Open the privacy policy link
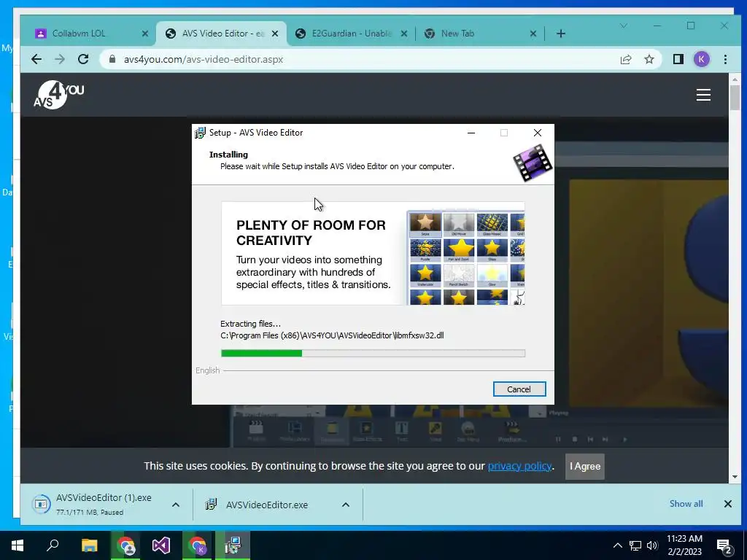Image resolution: width=747 pixels, height=560 pixels. coord(519,466)
